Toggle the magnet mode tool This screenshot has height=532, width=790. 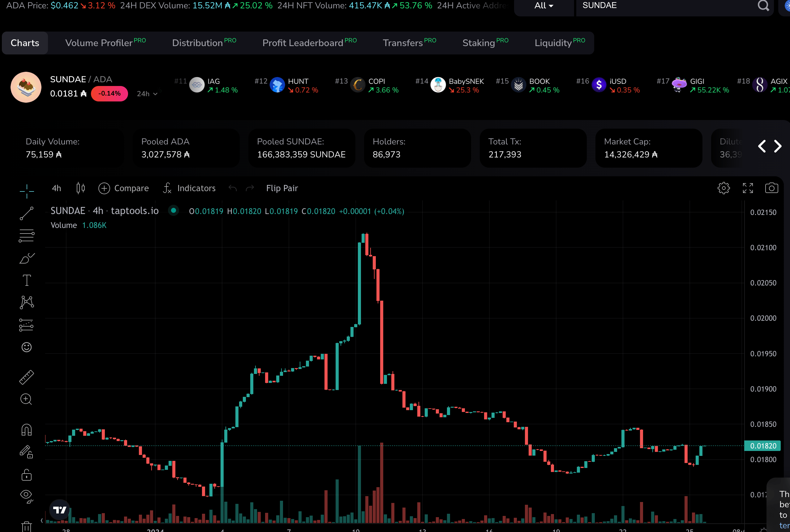[x=27, y=430]
